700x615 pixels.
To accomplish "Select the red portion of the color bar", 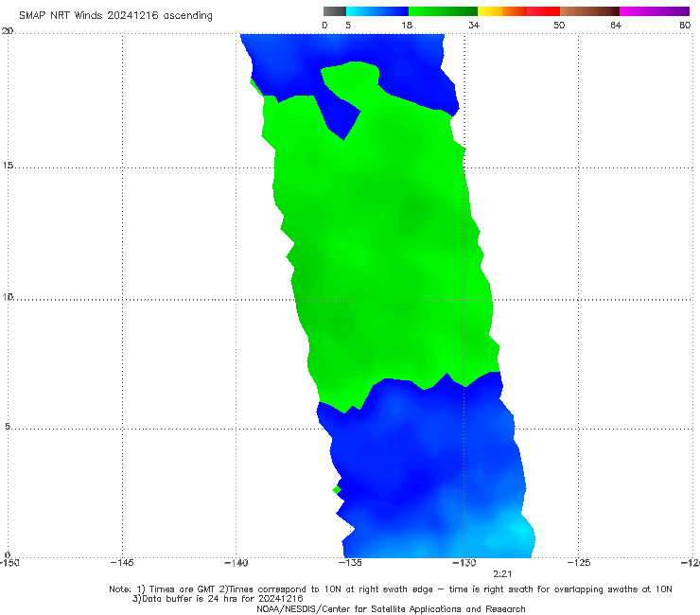I will pyautogui.click(x=543, y=11).
